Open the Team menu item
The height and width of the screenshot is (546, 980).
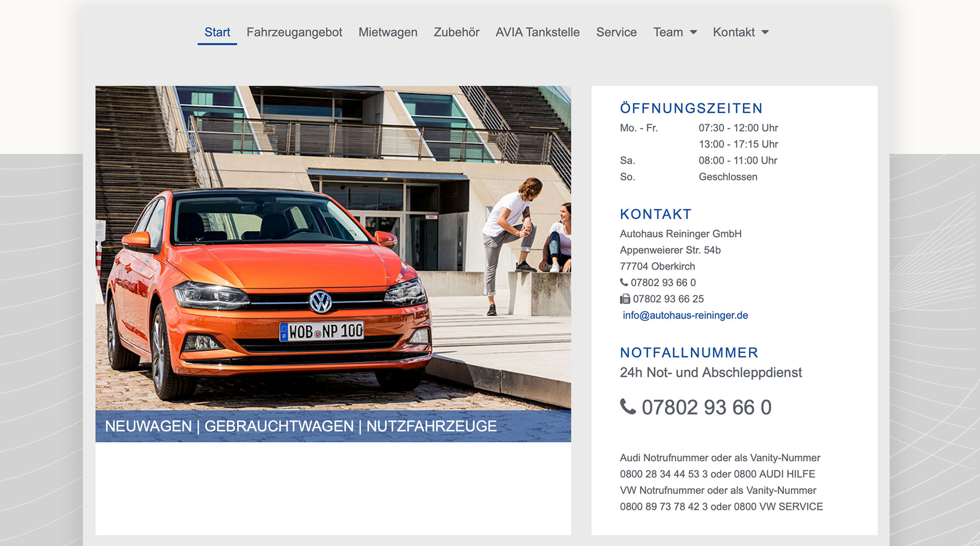tap(668, 32)
